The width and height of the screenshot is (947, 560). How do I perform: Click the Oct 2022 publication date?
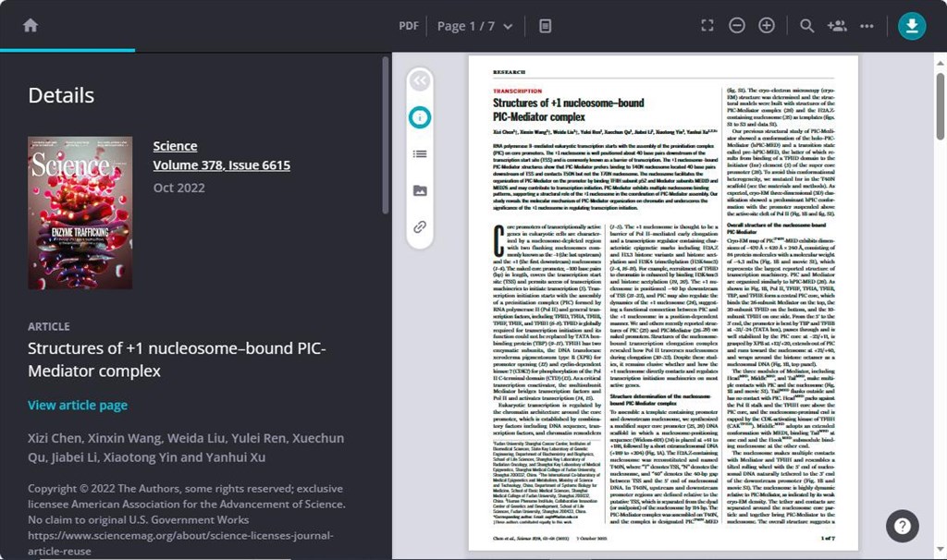(178, 188)
